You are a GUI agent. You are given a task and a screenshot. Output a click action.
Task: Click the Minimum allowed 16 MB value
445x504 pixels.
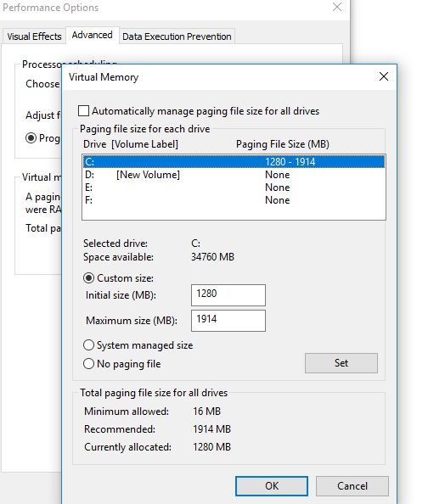[206, 412]
